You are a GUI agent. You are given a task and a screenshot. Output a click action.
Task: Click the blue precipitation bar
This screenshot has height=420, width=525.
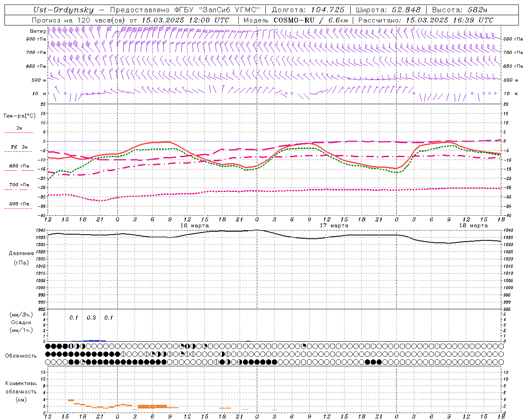point(94,340)
